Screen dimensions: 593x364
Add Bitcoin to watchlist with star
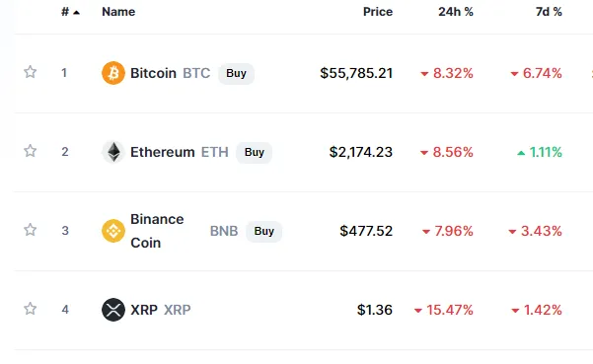(31, 72)
